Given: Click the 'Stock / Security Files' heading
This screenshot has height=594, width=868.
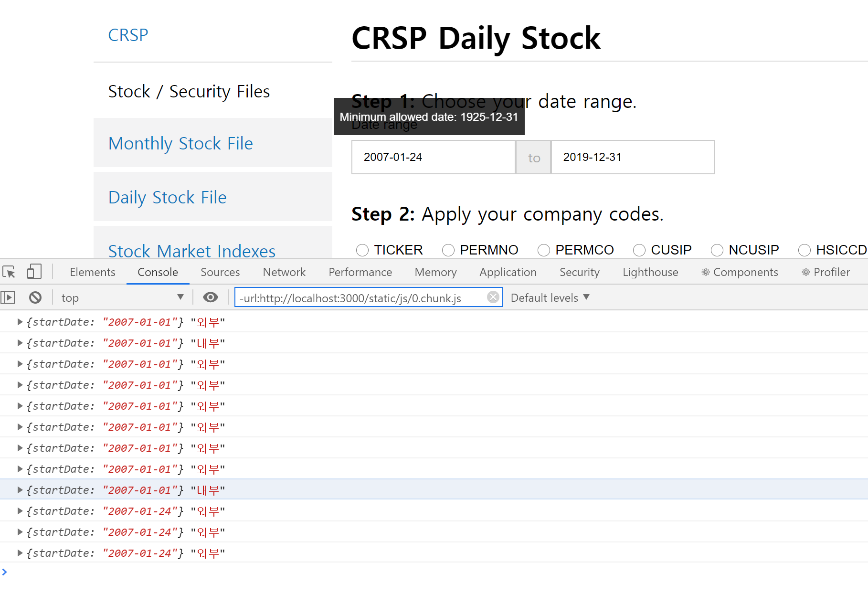Looking at the screenshot, I should point(189,91).
